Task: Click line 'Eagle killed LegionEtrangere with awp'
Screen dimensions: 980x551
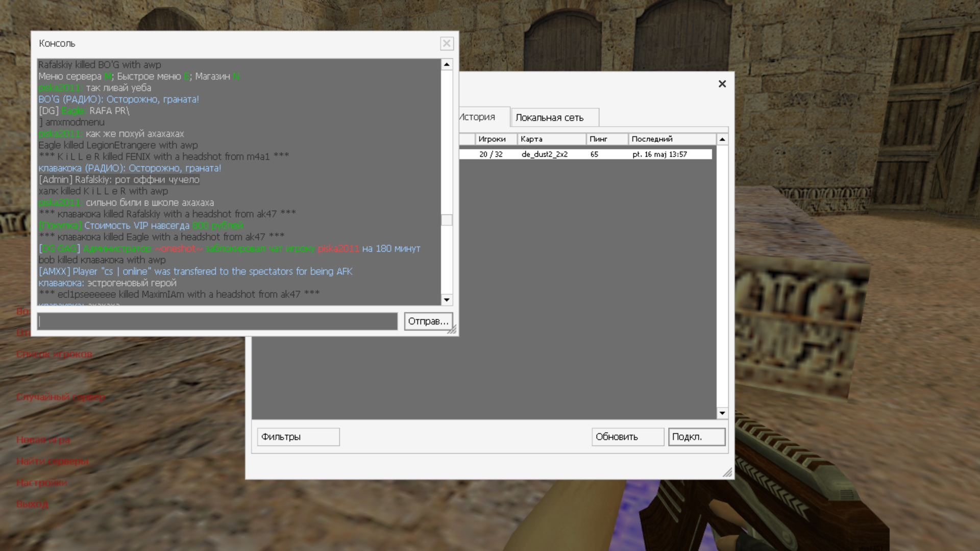Action: click(118, 145)
